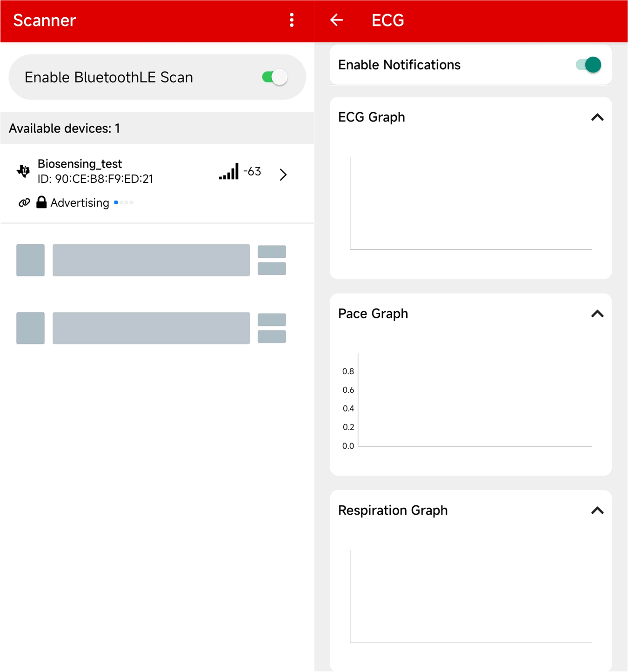Collapse the ECG Graph section
Image resolution: width=628 pixels, height=672 pixels.
click(597, 117)
